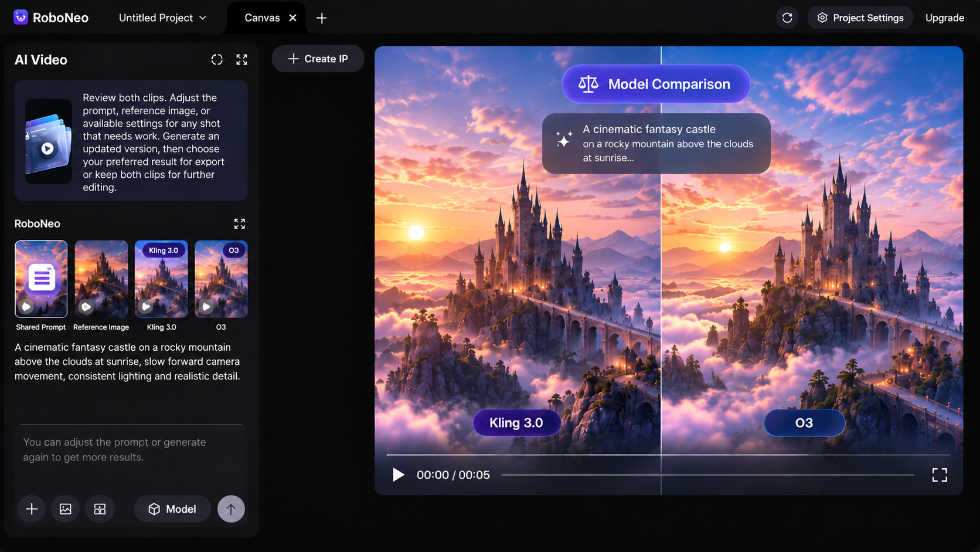Select the Kling 3.0 label on video
This screenshot has height=552, width=980.
pos(516,422)
